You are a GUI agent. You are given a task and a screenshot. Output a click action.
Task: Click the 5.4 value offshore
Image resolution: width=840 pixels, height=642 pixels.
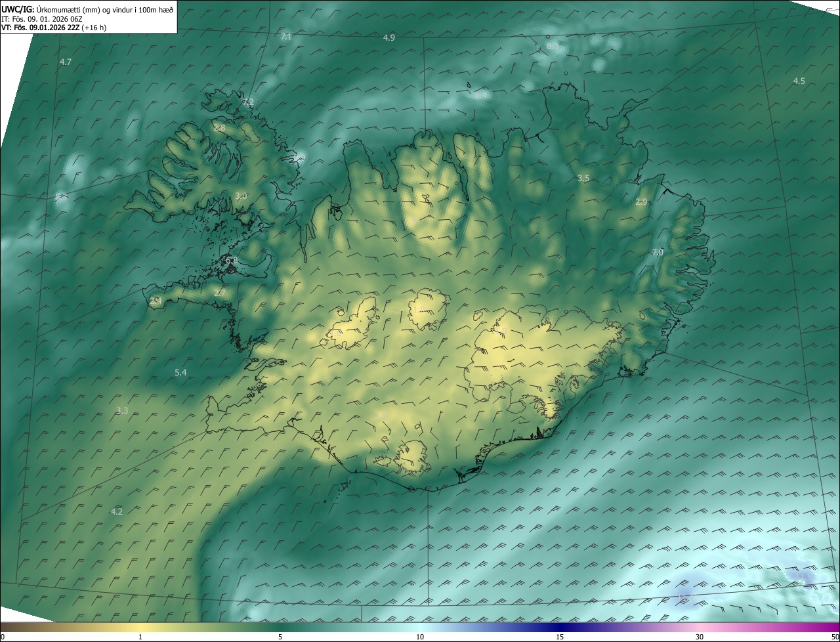tap(180, 373)
